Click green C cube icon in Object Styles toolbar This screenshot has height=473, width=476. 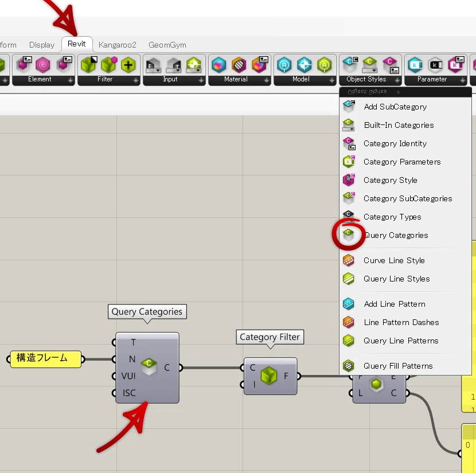[x=369, y=65]
